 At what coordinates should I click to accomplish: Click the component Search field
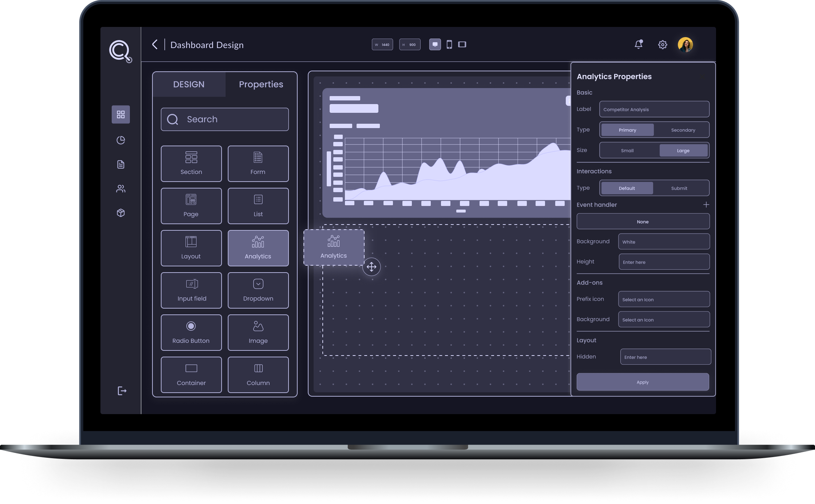225,119
